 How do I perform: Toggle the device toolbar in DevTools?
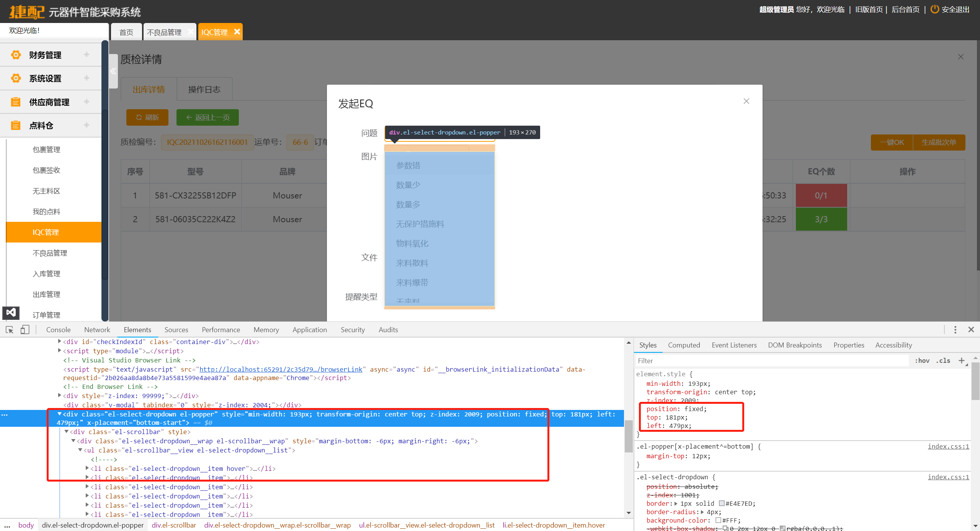[25, 330]
